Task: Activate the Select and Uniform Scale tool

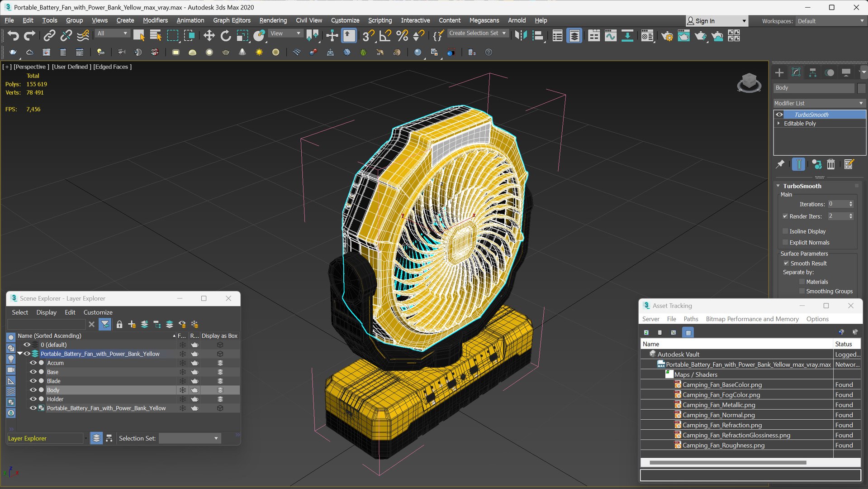Action: 242,36
